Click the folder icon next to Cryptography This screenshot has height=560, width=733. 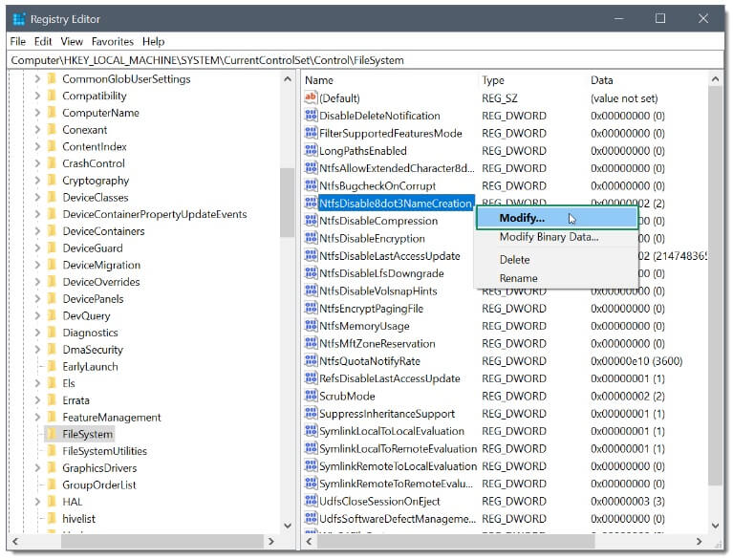[x=52, y=181]
